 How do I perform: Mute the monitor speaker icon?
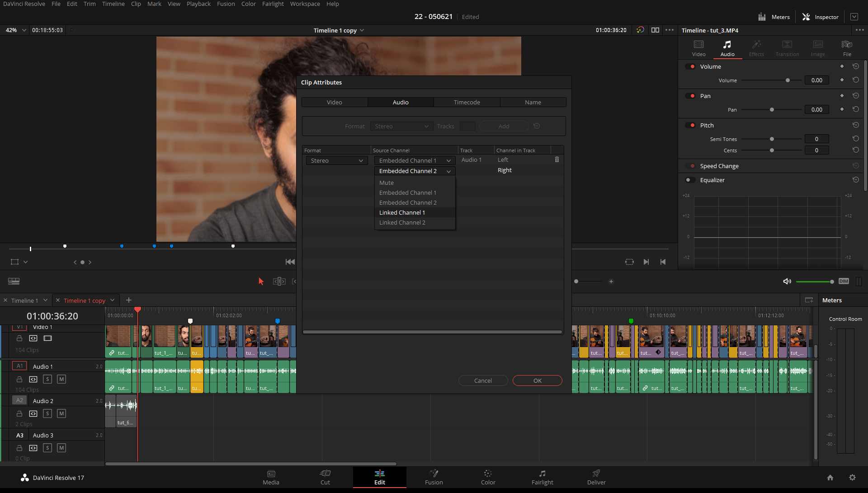pos(787,281)
